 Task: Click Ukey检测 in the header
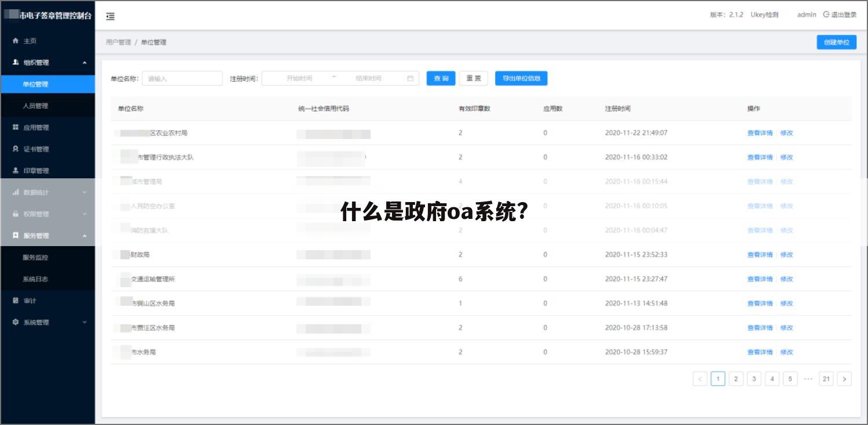point(764,15)
